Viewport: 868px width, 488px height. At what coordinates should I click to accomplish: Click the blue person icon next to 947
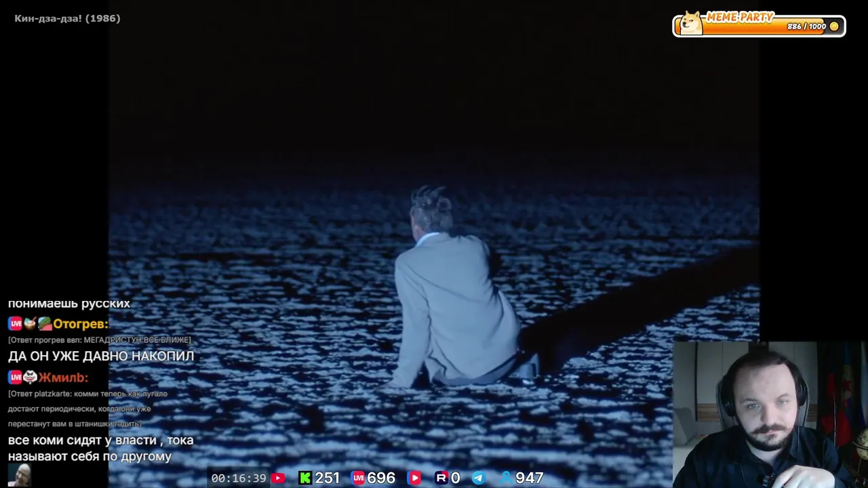[506, 479]
